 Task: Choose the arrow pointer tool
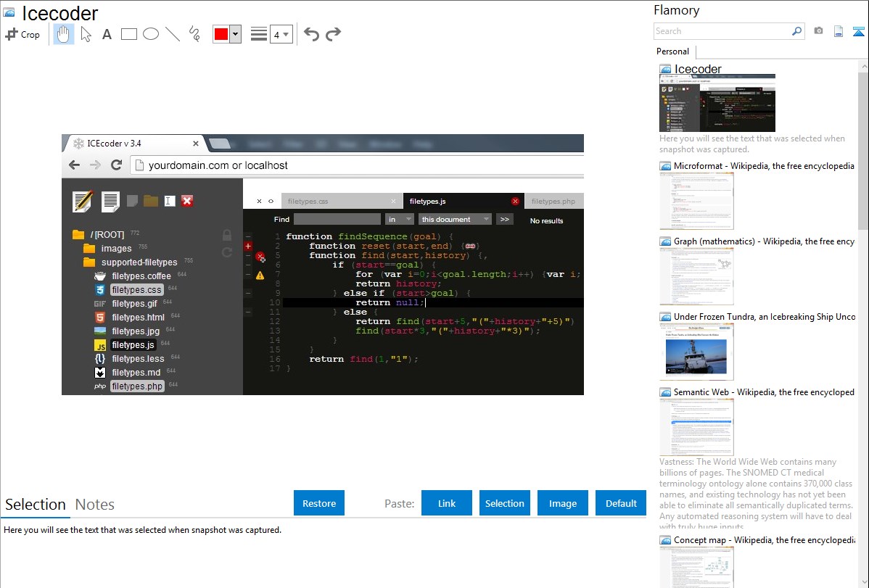[86, 34]
